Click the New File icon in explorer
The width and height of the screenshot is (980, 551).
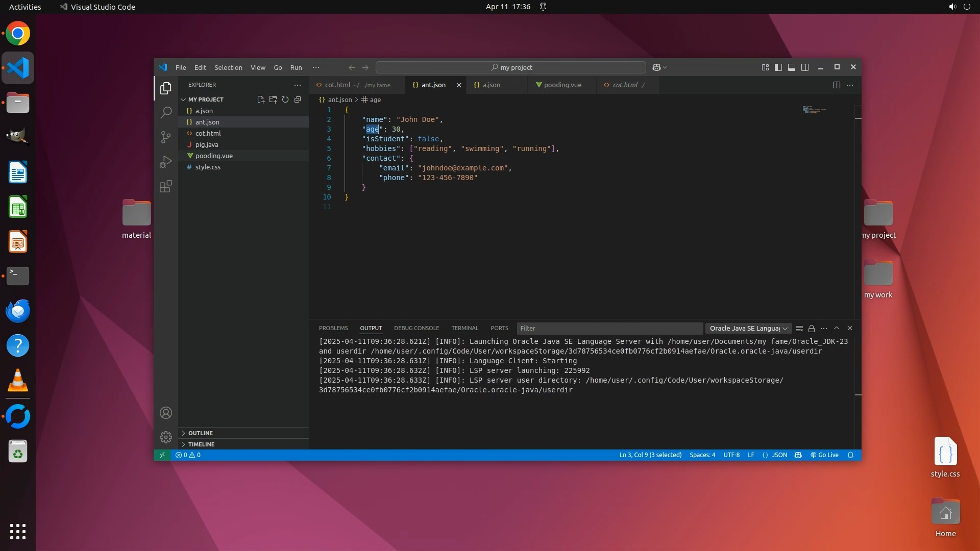260,99
